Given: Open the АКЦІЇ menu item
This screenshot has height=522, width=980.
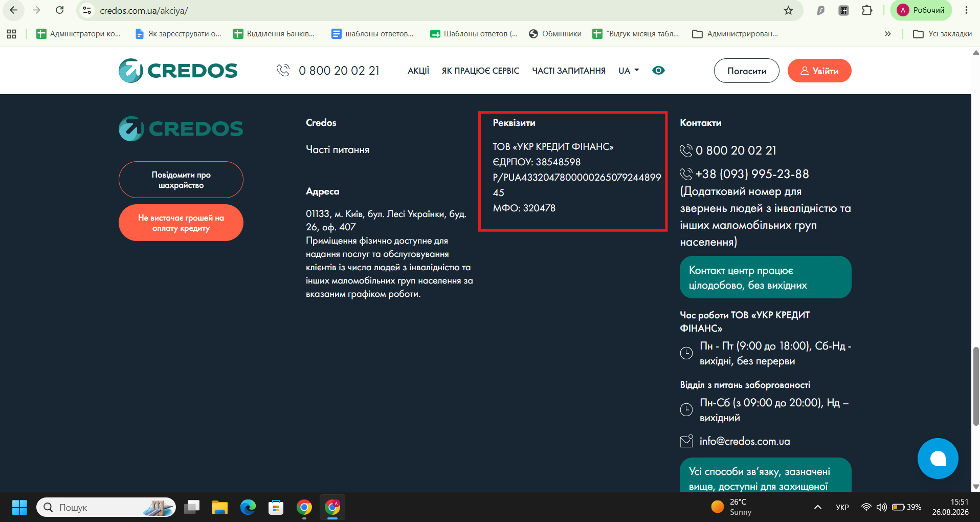Looking at the screenshot, I should tap(418, 71).
